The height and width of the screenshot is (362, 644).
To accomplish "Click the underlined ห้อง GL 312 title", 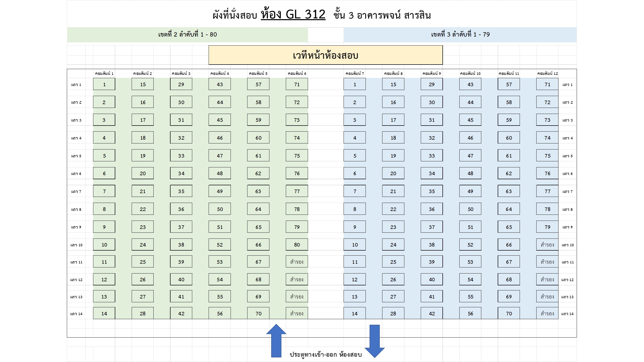I will pos(293,14).
